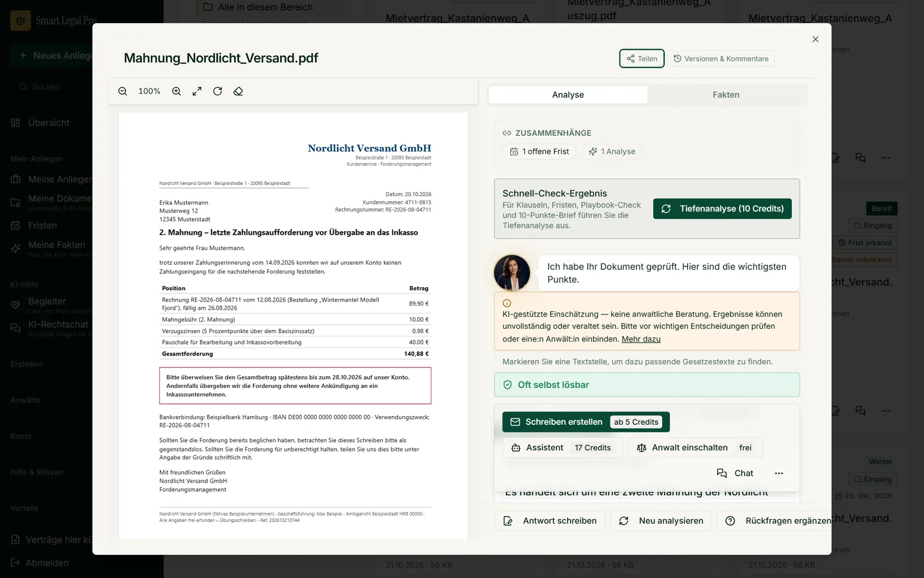
Task: Click the total amount '140,88 €'
Action: [x=416, y=354]
